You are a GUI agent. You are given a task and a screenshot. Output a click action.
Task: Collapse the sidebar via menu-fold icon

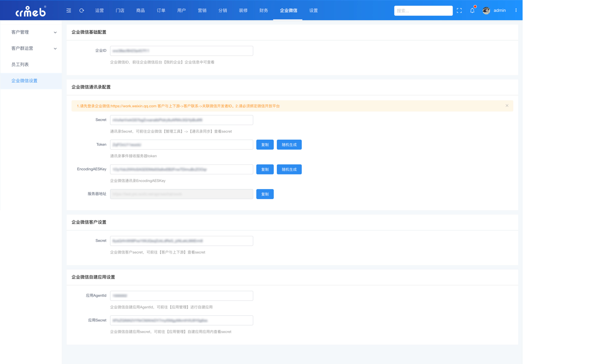point(69,10)
